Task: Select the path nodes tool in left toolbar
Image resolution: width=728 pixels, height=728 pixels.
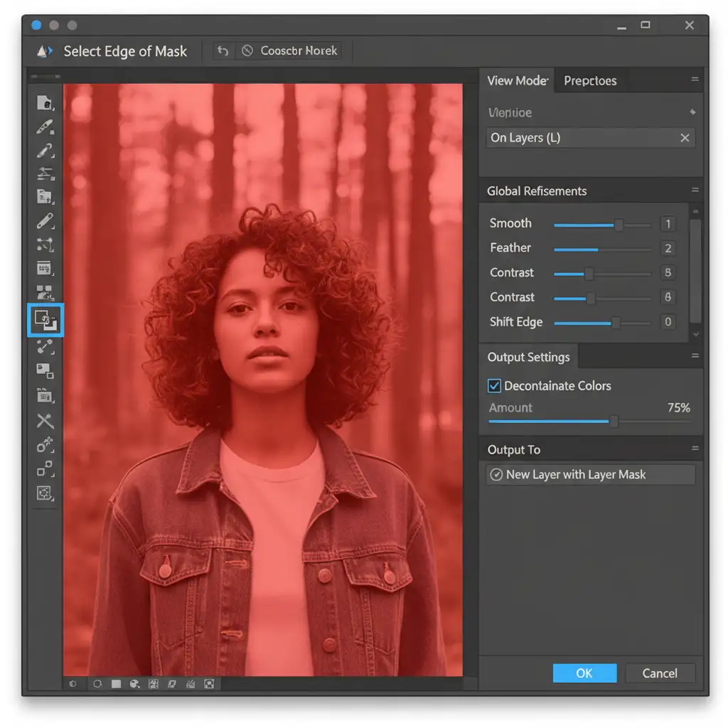Action: click(45, 245)
